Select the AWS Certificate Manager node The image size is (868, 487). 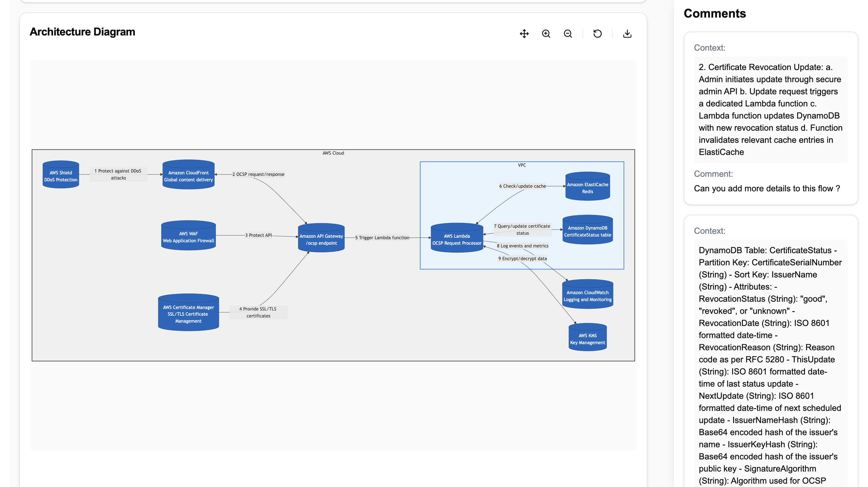click(188, 312)
